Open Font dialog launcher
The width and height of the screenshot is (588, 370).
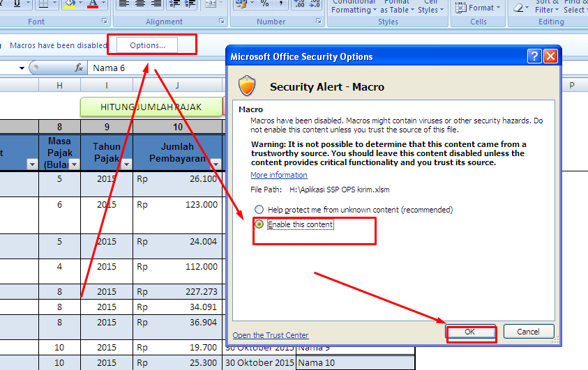coord(104,22)
